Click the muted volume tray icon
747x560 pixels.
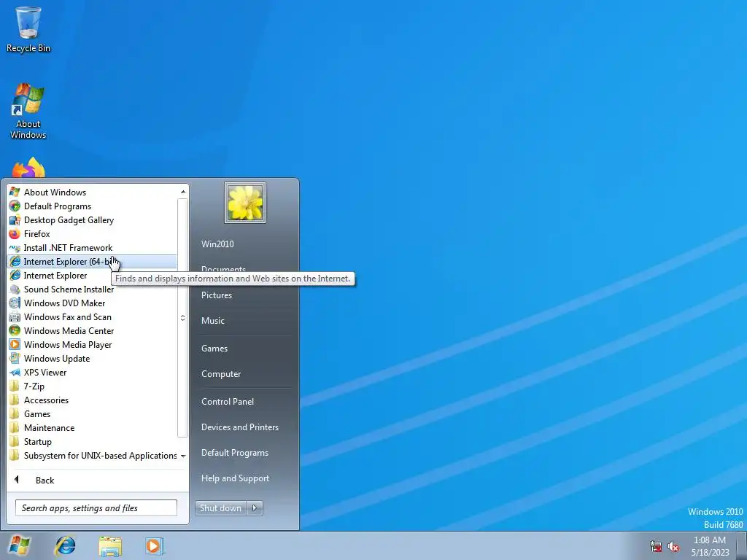(x=673, y=546)
